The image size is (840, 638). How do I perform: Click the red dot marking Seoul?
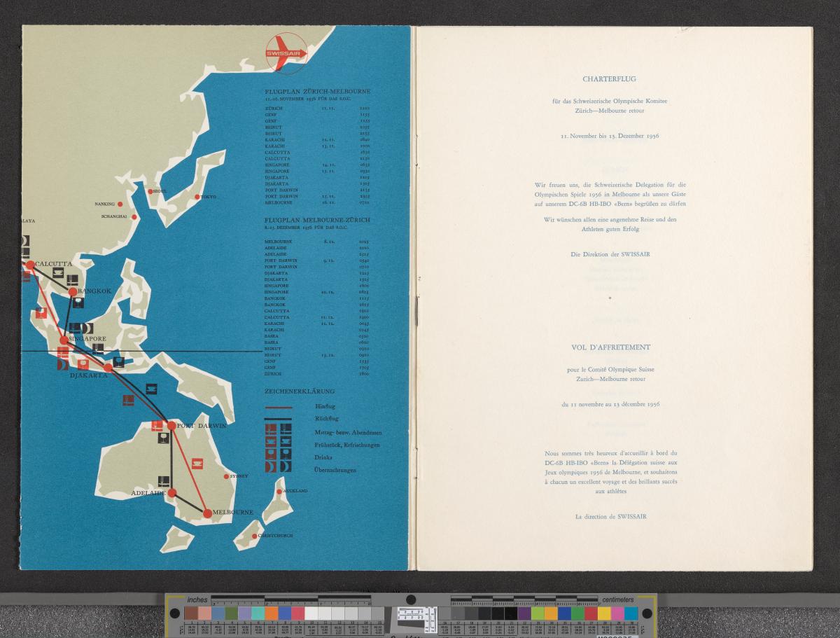pyautogui.click(x=150, y=190)
